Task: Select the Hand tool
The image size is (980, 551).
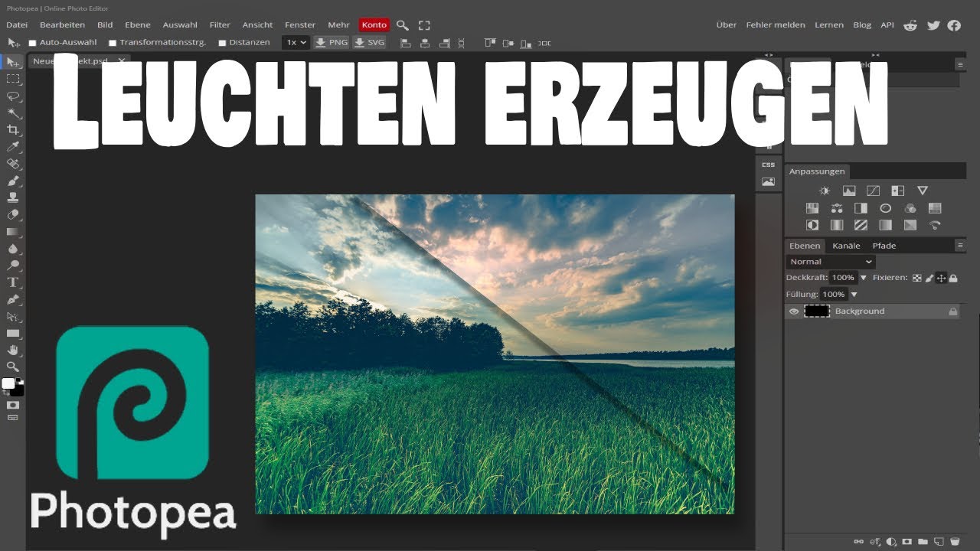Action: point(13,350)
